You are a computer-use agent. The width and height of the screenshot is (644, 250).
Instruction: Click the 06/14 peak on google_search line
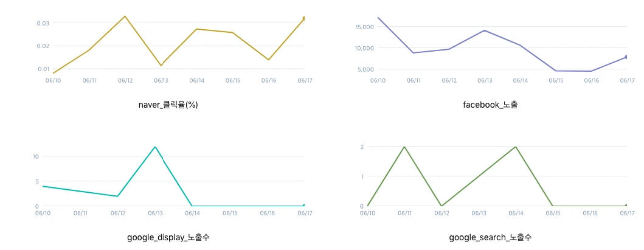(516, 147)
